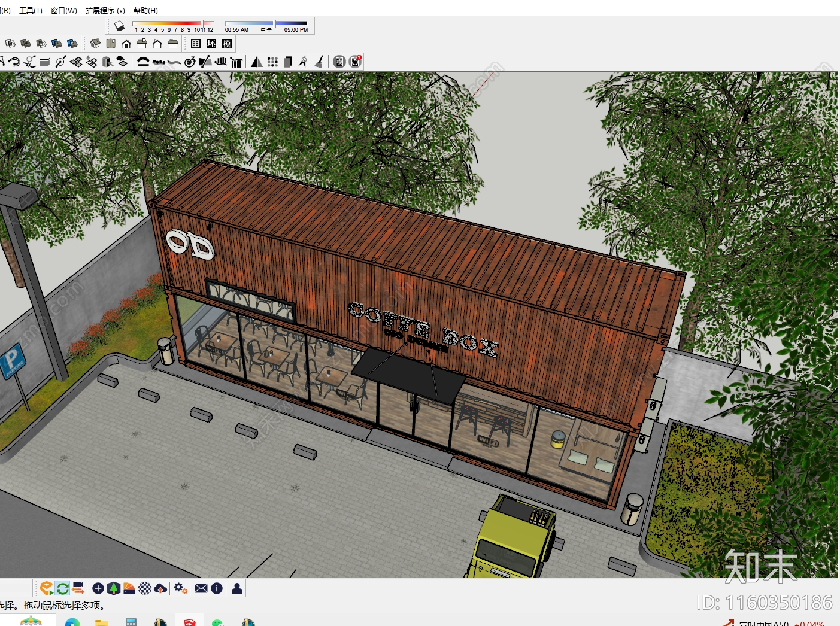Click the compass divider tool icon
This screenshot has width=840, height=626.
[304, 62]
